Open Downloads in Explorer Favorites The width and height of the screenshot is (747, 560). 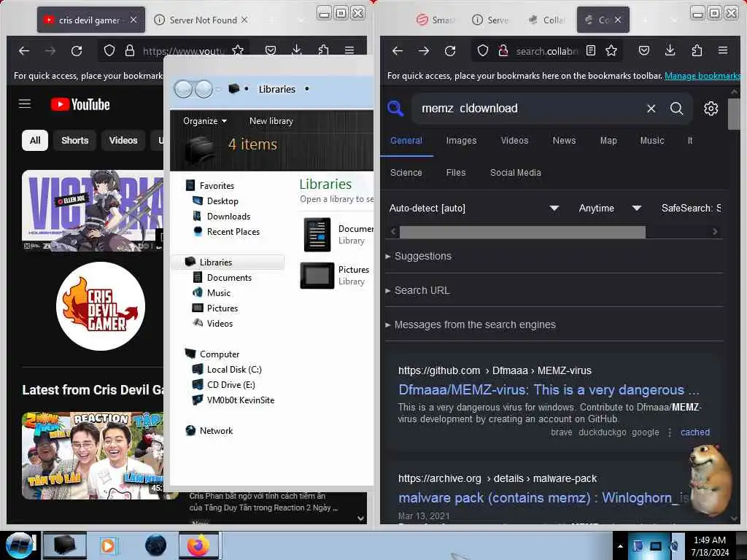point(228,217)
